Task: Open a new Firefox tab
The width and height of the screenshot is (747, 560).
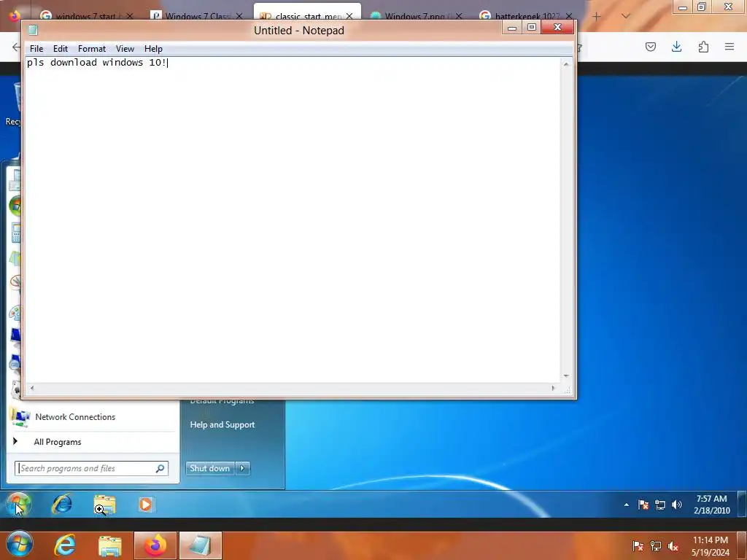Action: pos(597,16)
